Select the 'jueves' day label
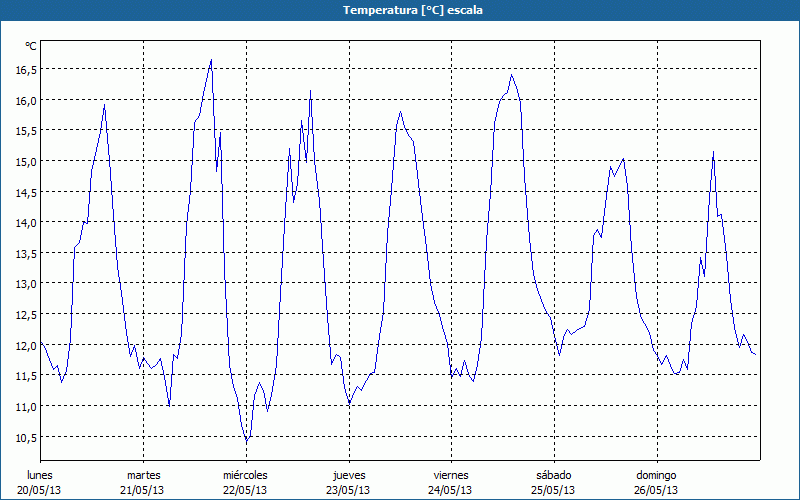 (349, 475)
